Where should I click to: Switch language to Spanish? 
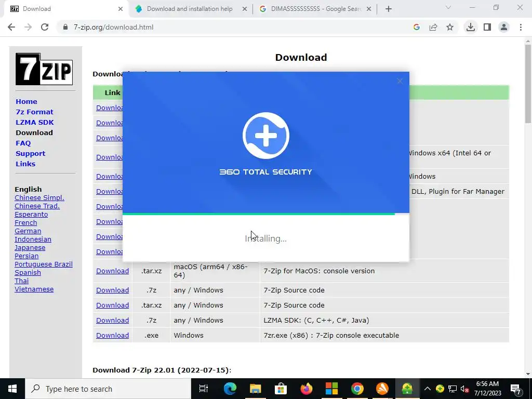click(28, 272)
